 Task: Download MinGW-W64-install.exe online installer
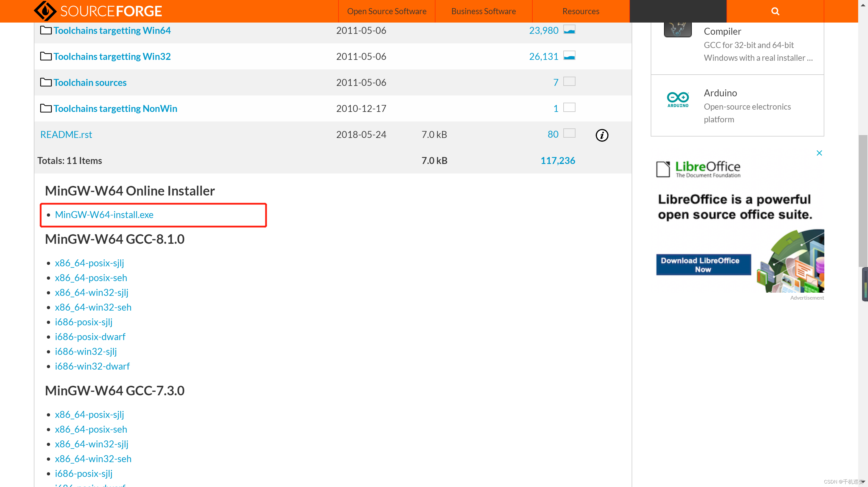click(x=104, y=215)
